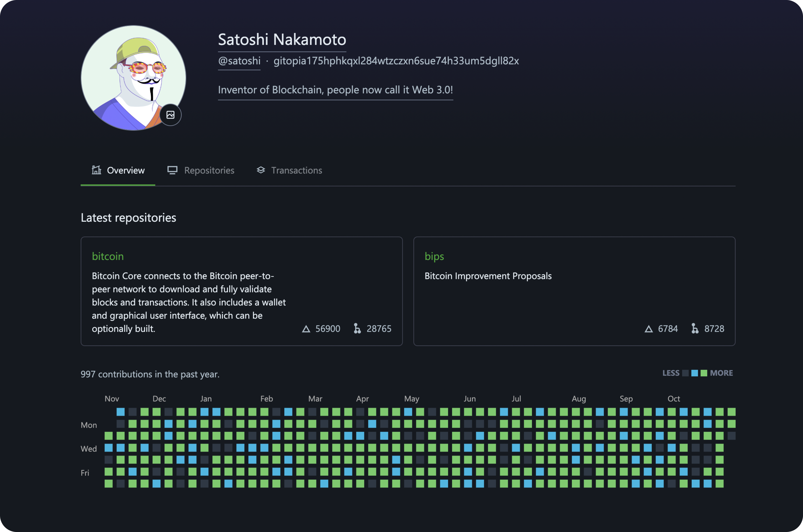Click the Apr month label
This screenshot has width=803, height=532.
click(x=362, y=399)
